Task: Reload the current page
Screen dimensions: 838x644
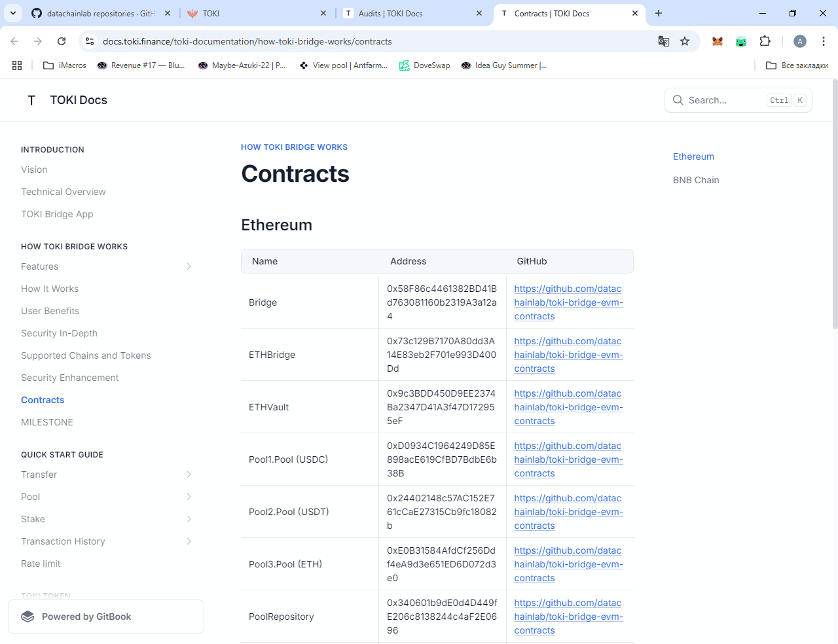Action: [x=62, y=41]
